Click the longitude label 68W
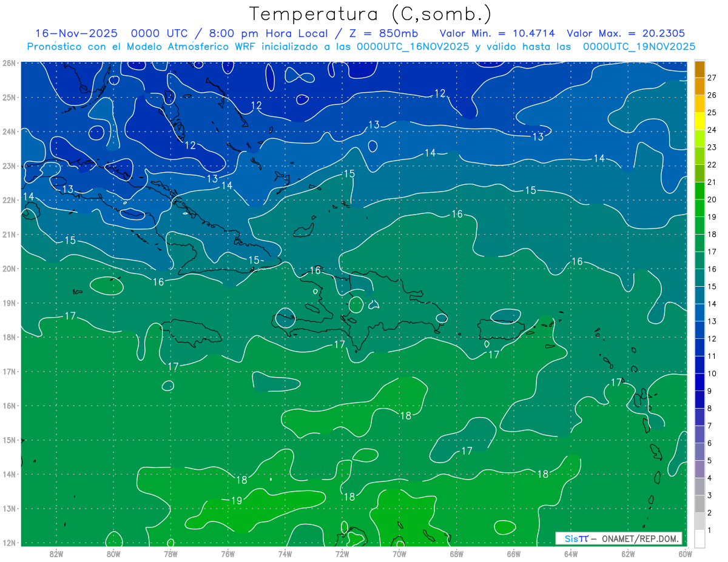 point(456,553)
